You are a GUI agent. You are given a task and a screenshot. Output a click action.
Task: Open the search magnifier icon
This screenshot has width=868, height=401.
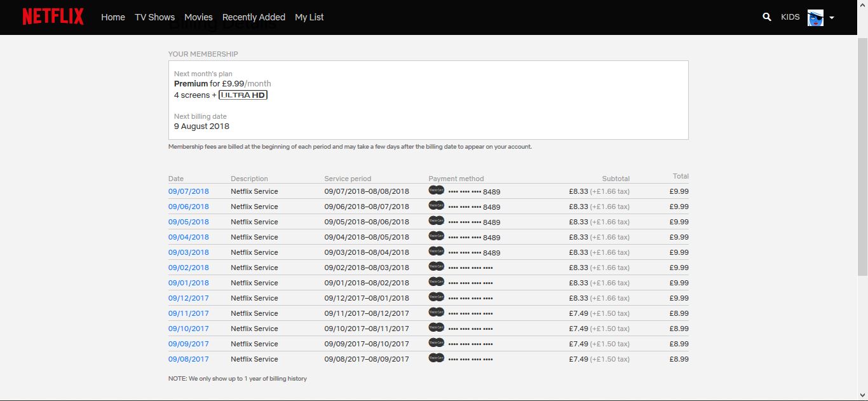pos(767,17)
